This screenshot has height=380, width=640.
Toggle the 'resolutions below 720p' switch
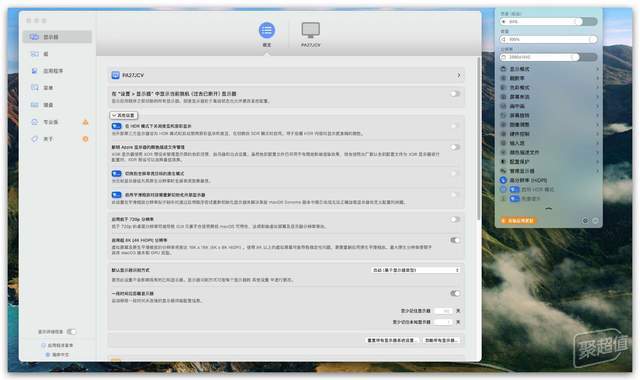tap(455, 219)
